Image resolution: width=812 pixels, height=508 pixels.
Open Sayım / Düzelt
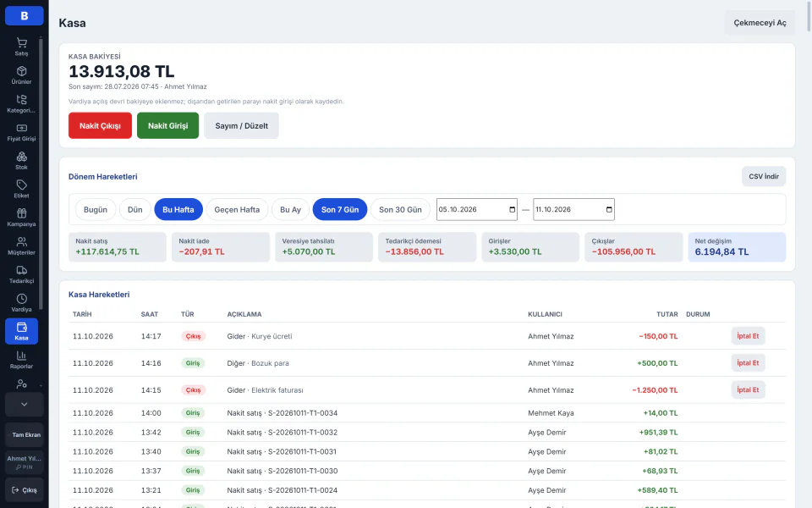[x=241, y=125]
